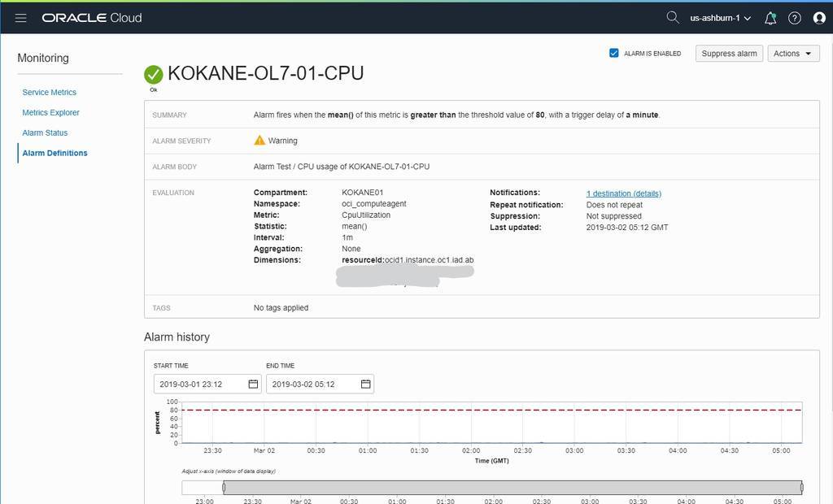The image size is (833, 504).
Task: Toggle the Alarm Is Enabled checkbox
Action: pyautogui.click(x=613, y=53)
